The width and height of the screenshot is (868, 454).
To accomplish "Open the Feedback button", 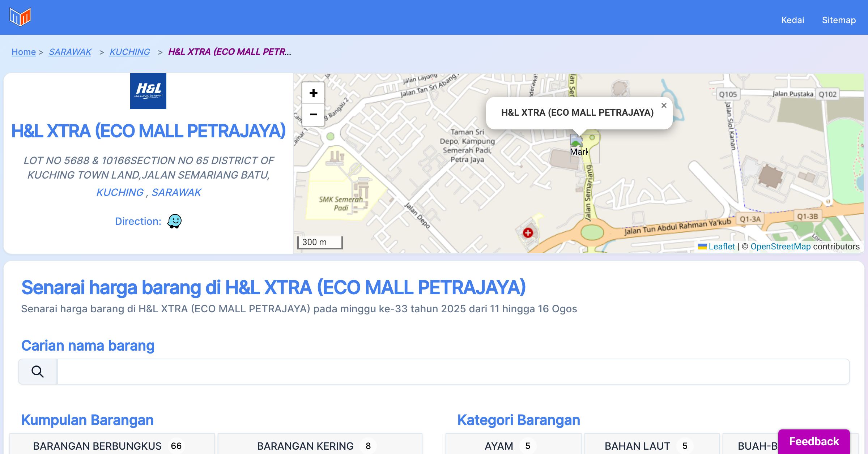I will tap(814, 441).
